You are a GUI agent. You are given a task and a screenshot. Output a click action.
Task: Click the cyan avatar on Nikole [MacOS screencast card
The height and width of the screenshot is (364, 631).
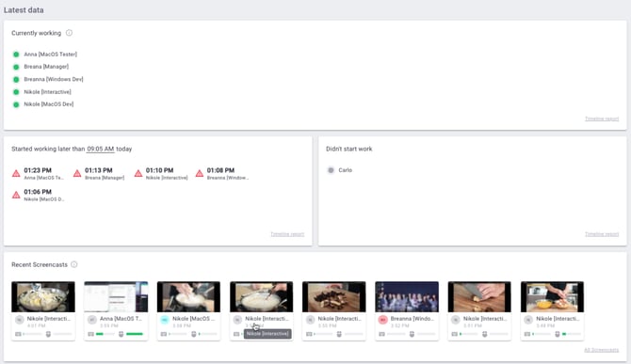[x=165, y=320]
